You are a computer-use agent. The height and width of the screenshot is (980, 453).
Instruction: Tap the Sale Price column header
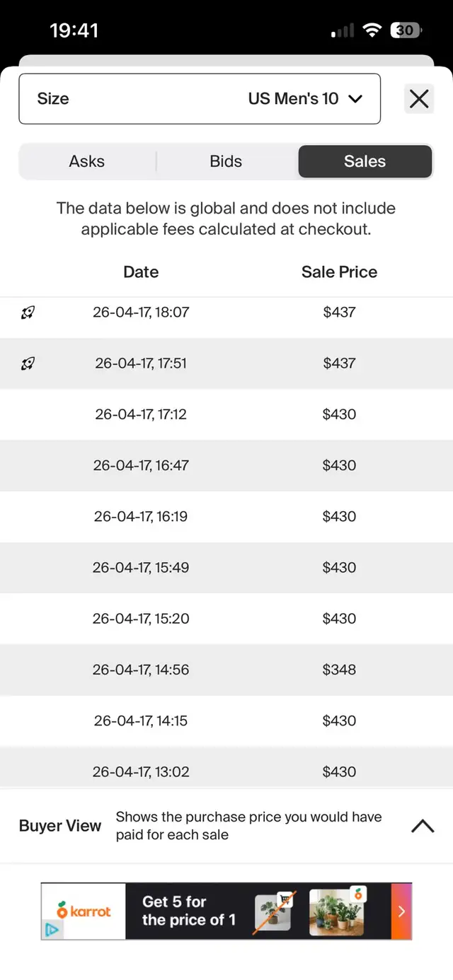coord(339,272)
